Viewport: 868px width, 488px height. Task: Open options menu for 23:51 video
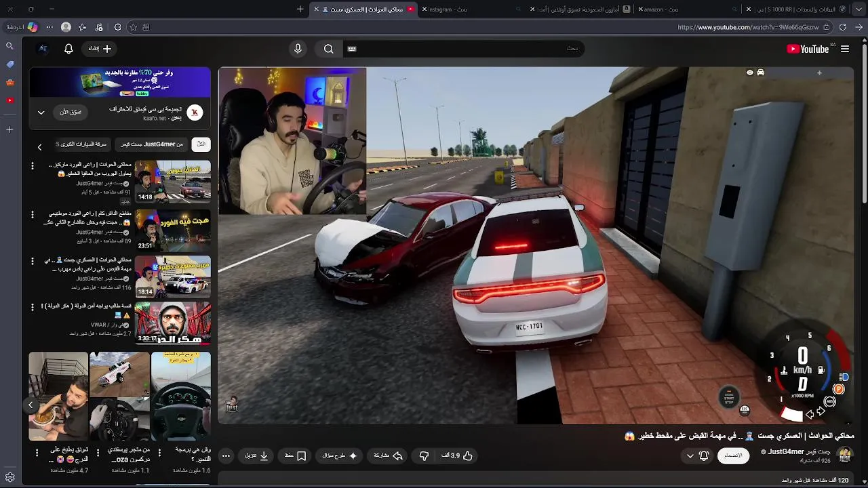tap(32, 214)
